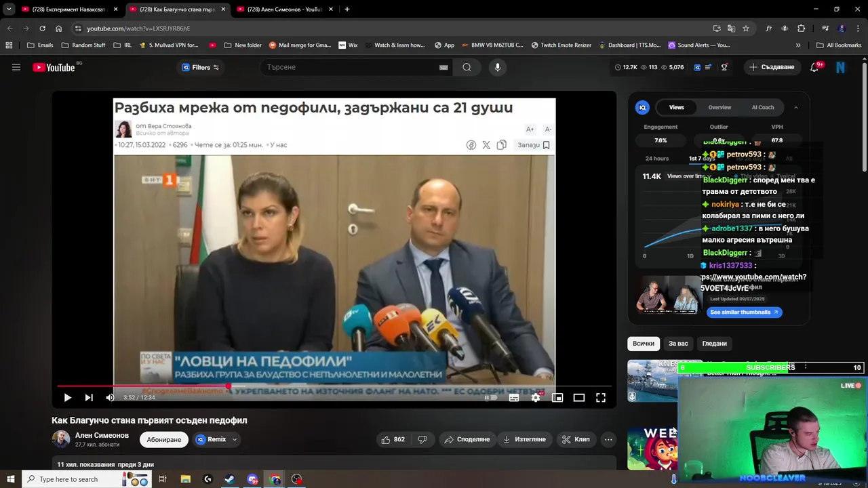Focus the YouTube search field
Screen dimensions: 868x488
coord(349,67)
